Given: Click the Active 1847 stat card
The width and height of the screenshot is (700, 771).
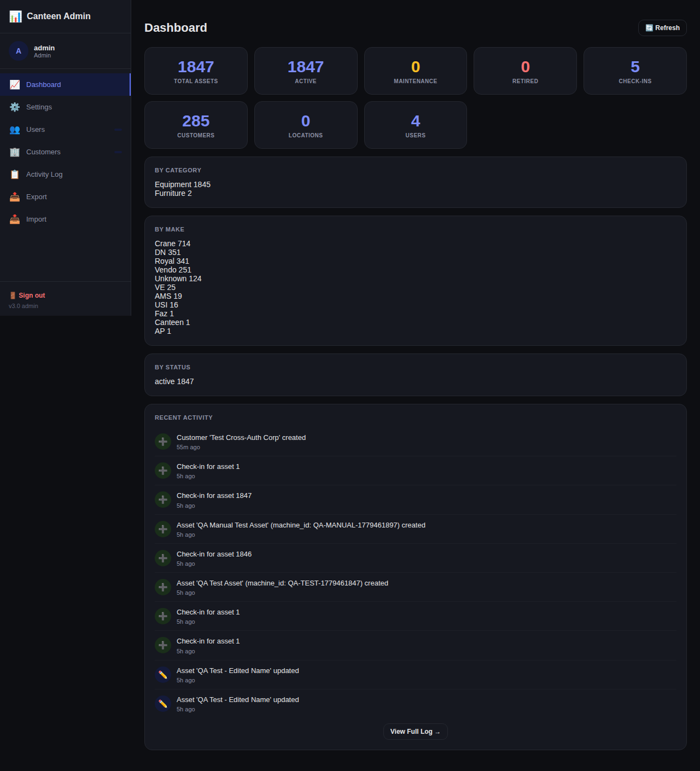Looking at the screenshot, I should pyautogui.click(x=306, y=71).
